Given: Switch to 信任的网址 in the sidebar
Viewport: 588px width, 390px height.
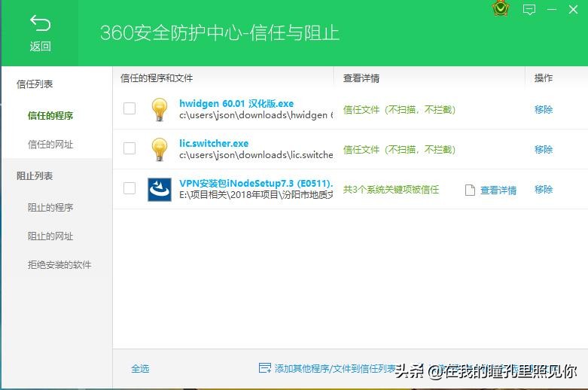Looking at the screenshot, I should (50, 145).
